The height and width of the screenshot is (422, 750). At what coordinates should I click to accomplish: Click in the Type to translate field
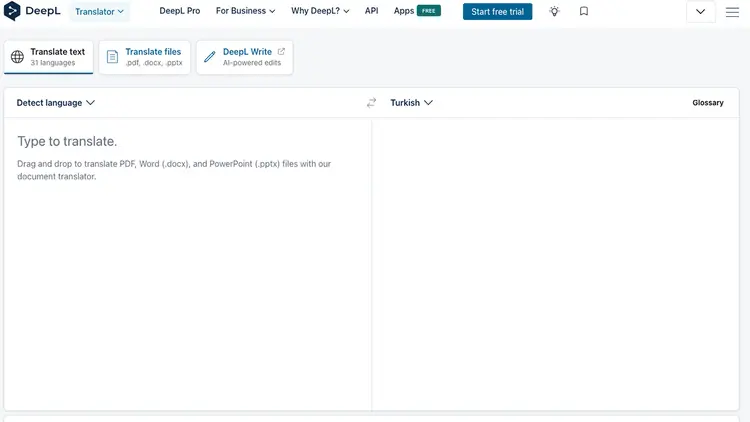(x=188, y=264)
